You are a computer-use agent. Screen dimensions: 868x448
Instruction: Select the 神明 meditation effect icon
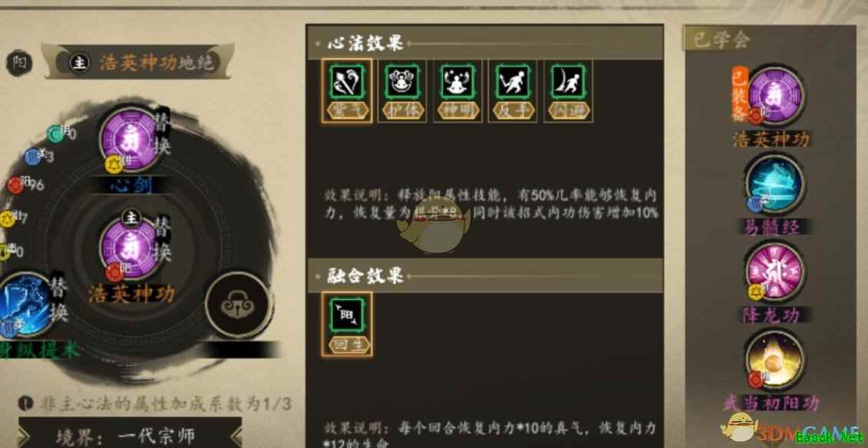[457, 91]
